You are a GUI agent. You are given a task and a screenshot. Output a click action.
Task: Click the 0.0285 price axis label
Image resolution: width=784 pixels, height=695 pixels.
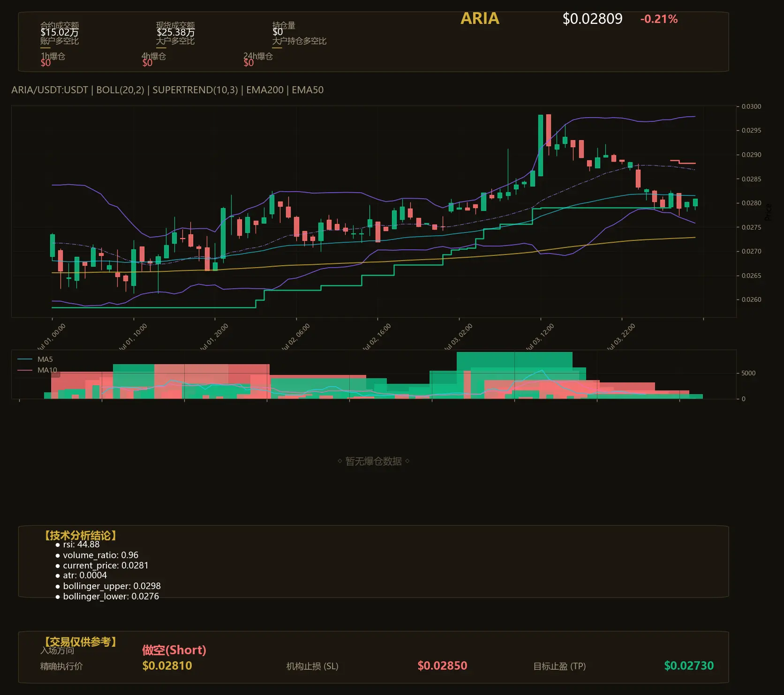(x=751, y=179)
